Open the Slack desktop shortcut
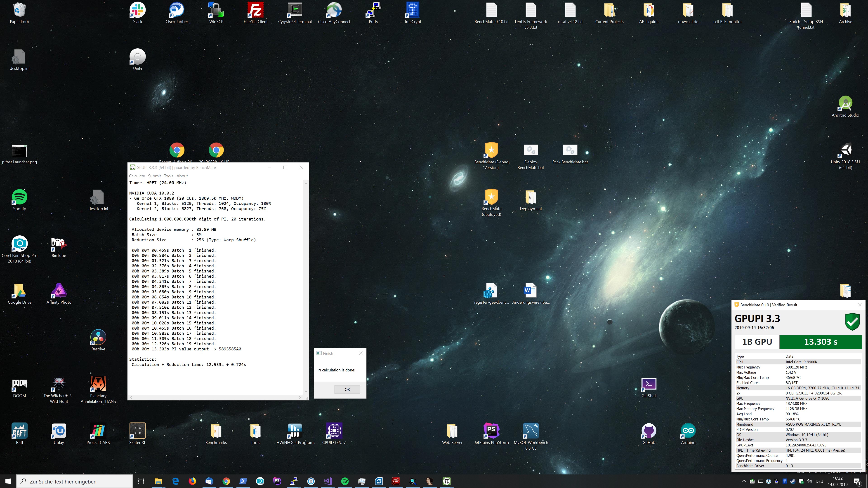Image resolution: width=868 pixels, height=488 pixels. pos(137,13)
